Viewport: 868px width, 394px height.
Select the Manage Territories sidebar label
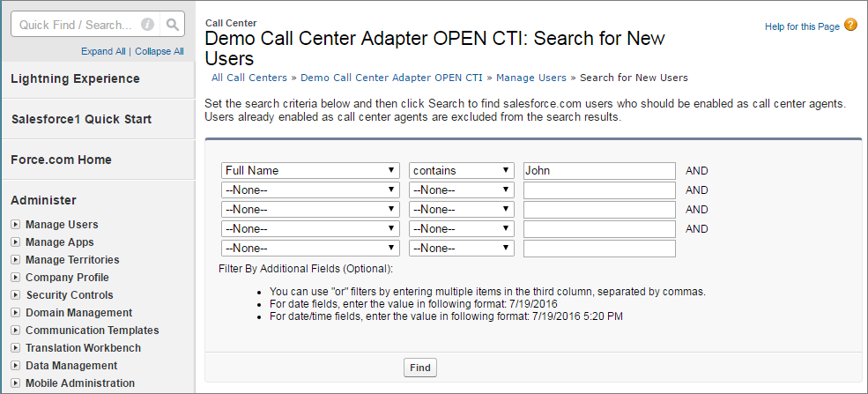72,260
